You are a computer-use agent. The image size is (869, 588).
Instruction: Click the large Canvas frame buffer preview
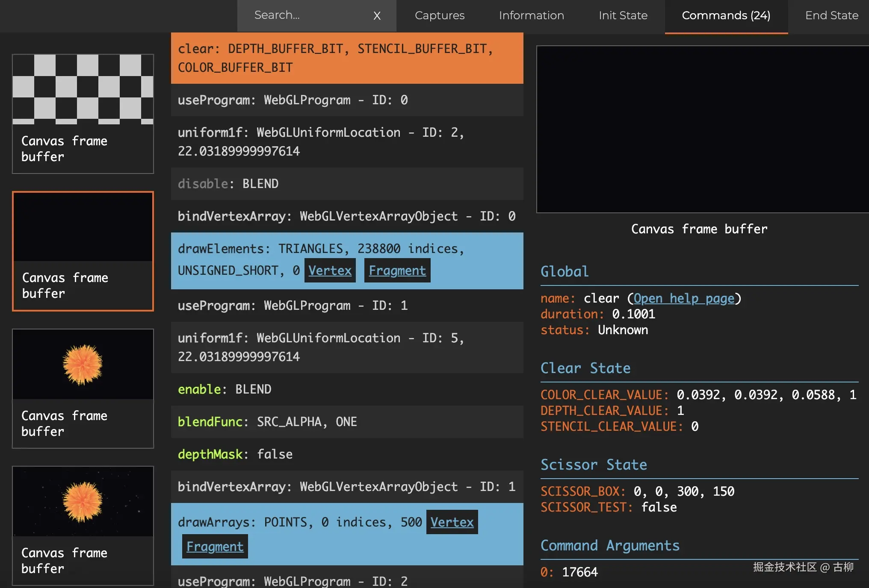702,129
